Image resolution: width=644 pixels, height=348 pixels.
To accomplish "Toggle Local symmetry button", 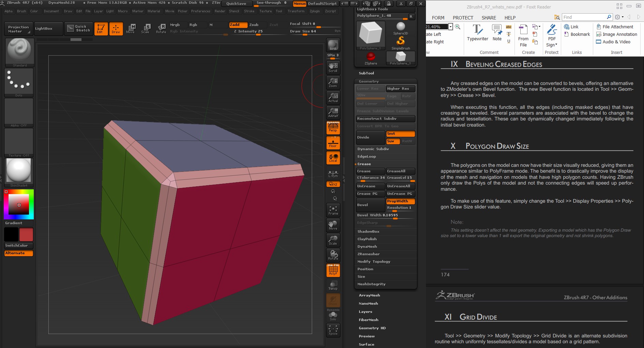I will coord(333,158).
